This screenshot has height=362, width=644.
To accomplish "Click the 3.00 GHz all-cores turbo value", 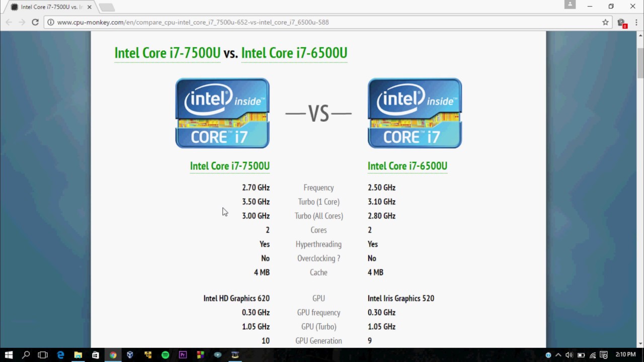I will click(x=256, y=216).
